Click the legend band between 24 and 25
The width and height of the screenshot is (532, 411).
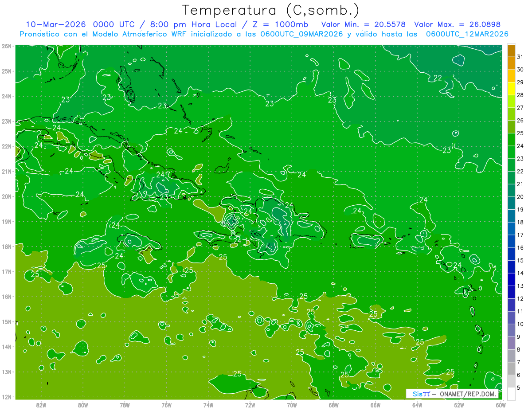point(511,140)
